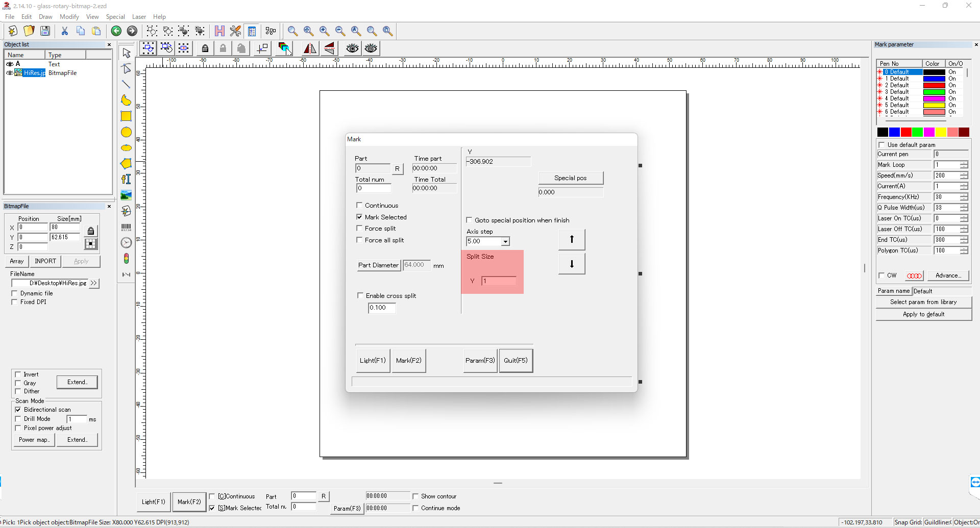Click the Hatch tool icon
This screenshot has height=528, width=980.
coord(219,31)
